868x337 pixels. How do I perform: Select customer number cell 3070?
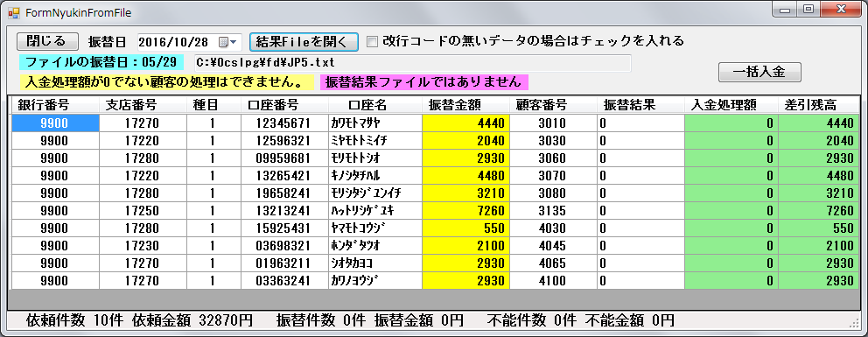coord(553,175)
